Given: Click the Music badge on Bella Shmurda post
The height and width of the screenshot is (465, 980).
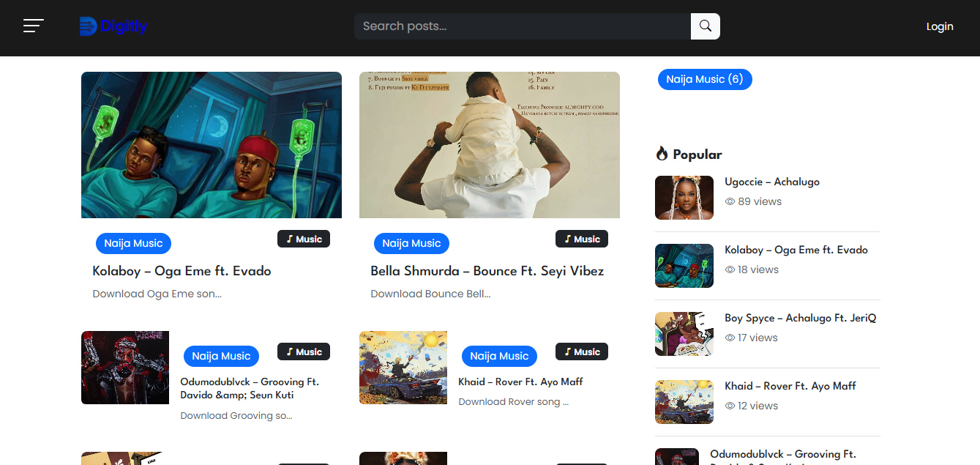Looking at the screenshot, I should [581, 238].
